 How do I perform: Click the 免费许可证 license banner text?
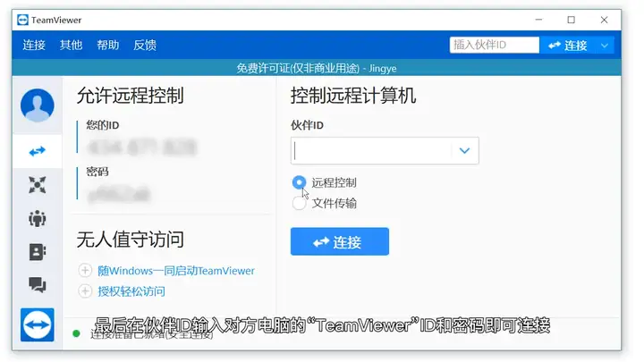point(317,68)
